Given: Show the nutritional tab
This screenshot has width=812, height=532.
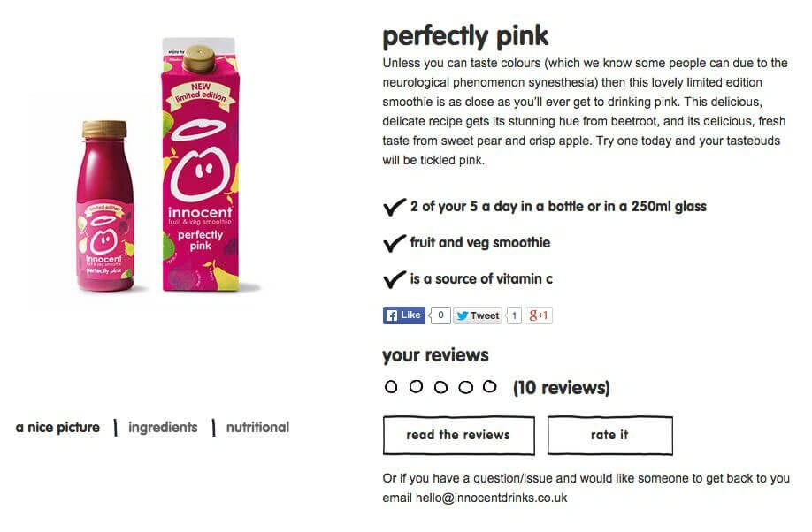Looking at the screenshot, I should [x=257, y=428].
